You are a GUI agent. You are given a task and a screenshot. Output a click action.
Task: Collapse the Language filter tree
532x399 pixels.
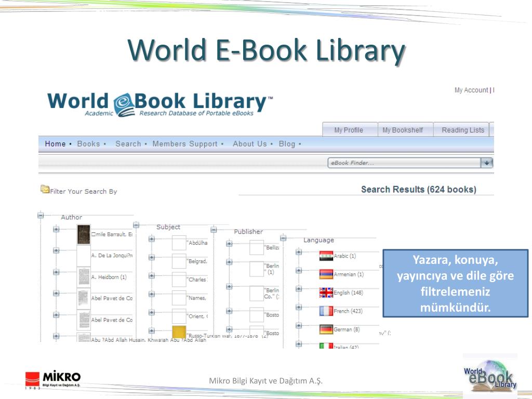(x=283, y=238)
